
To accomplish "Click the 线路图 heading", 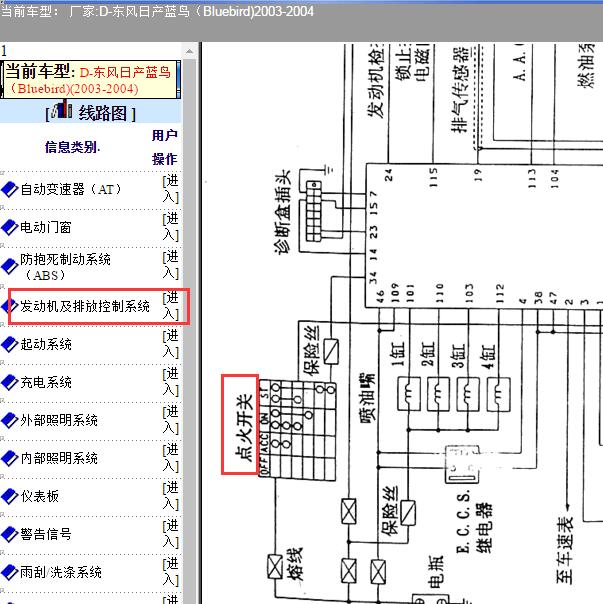I will pyautogui.click(x=102, y=114).
